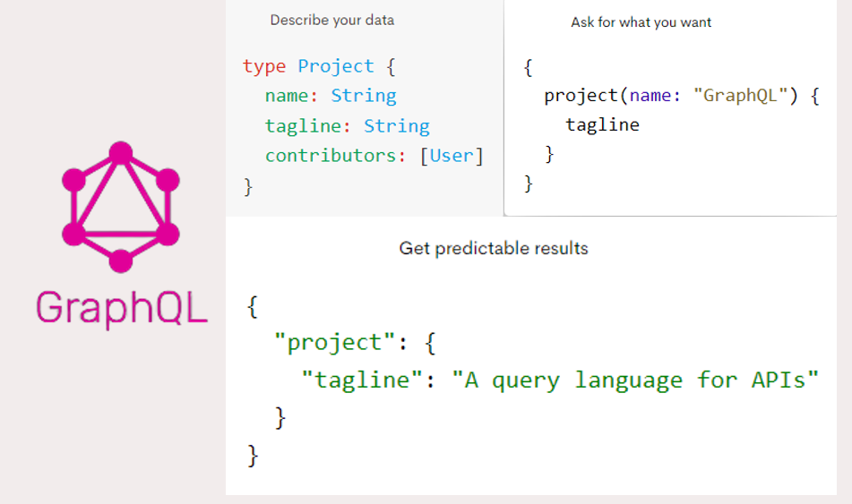
Task: Click the GraphQL wordmark under the logo
Action: [122, 309]
